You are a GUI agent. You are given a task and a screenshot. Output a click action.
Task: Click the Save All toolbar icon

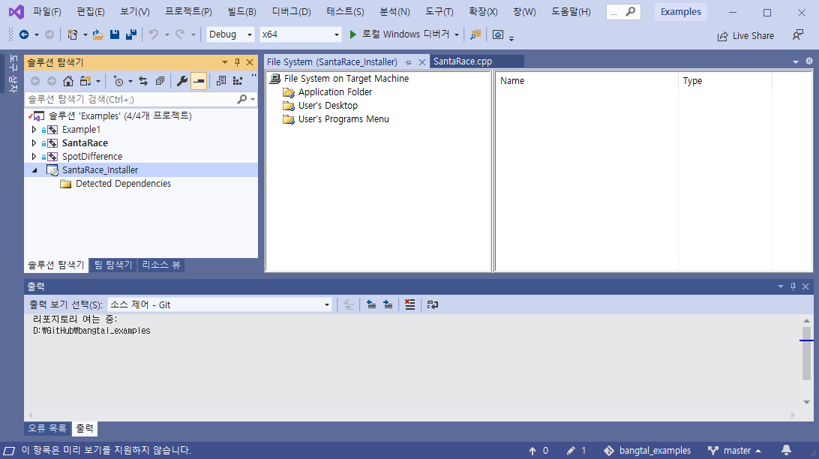[131, 34]
